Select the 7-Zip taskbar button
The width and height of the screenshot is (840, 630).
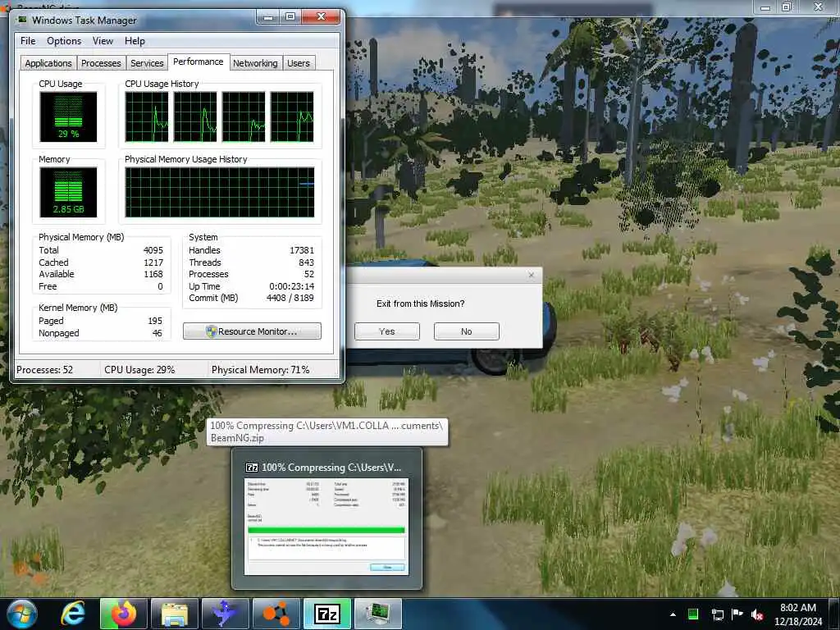click(327, 614)
